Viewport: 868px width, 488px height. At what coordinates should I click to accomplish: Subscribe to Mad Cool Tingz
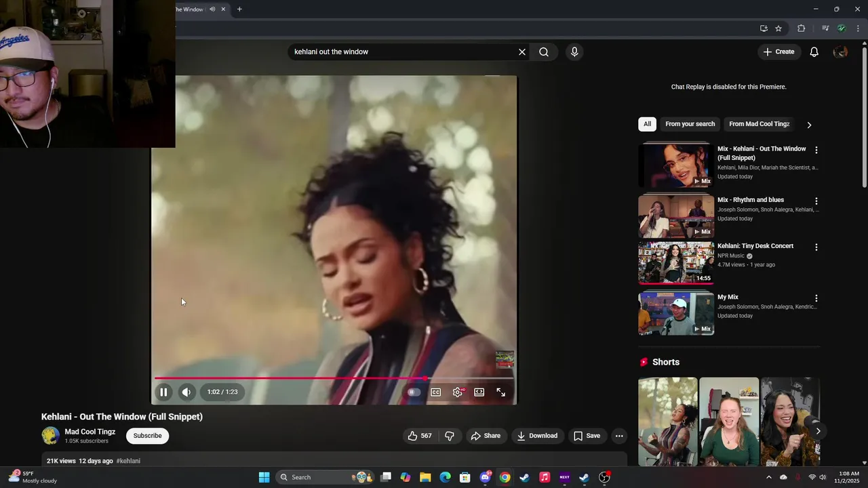click(x=147, y=436)
